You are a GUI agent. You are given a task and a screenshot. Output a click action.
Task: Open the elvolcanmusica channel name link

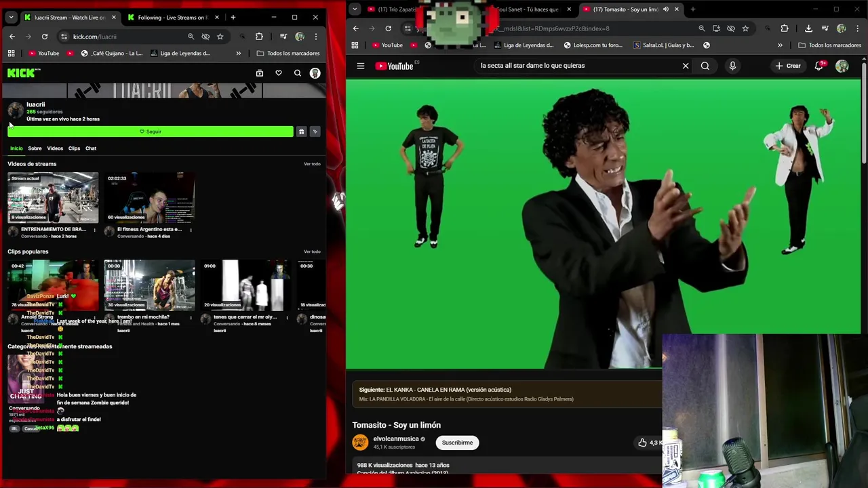pyautogui.click(x=396, y=439)
